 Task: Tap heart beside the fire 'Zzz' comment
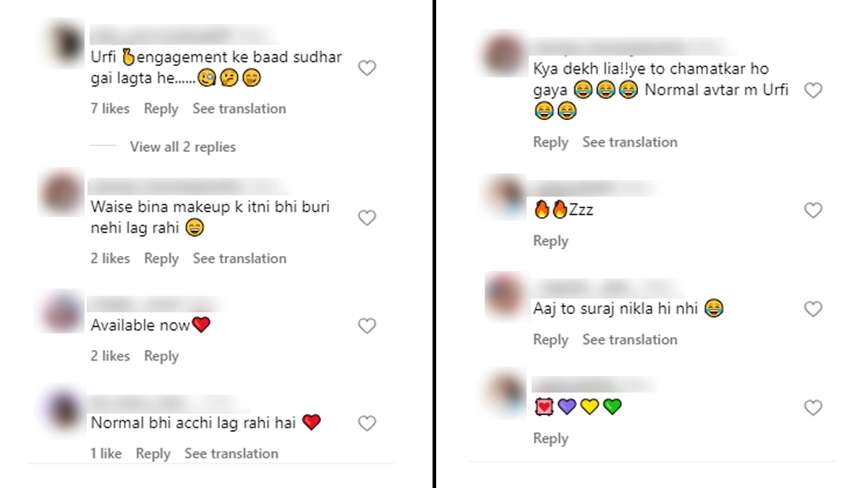click(814, 210)
